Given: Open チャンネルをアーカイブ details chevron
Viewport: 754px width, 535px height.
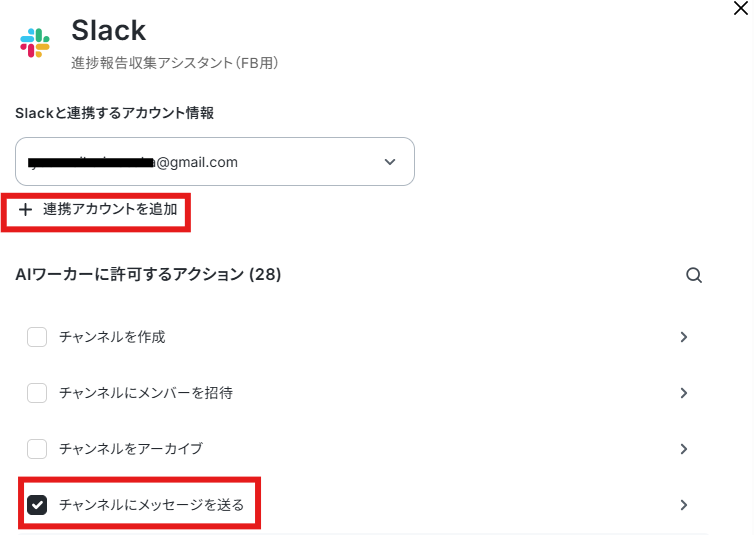Looking at the screenshot, I should click(x=683, y=449).
